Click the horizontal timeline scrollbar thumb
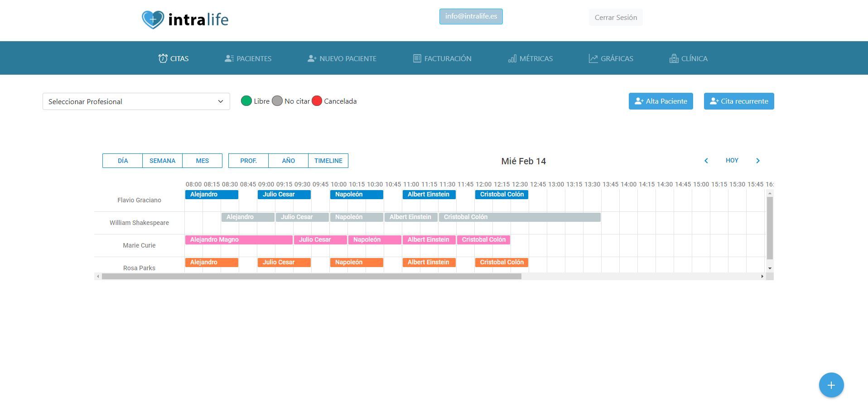Viewport: 868px width, 411px height. pos(312,276)
